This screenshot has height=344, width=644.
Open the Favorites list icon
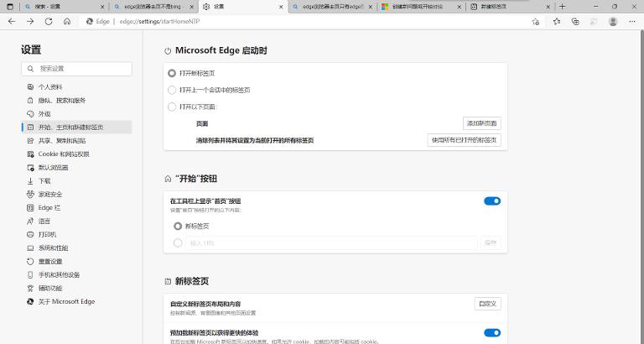pos(557,21)
